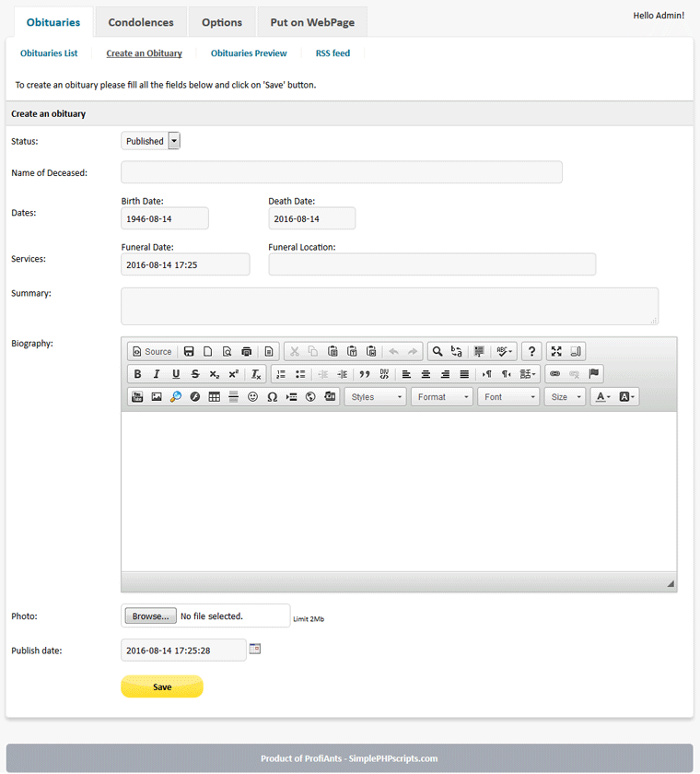This screenshot has width=700, height=774.
Task: Open the Status dropdown showing Published
Action: (173, 140)
